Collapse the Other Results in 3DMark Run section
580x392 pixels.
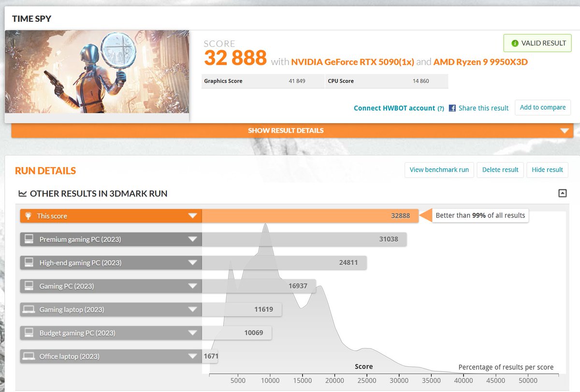(x=562, y=193)
